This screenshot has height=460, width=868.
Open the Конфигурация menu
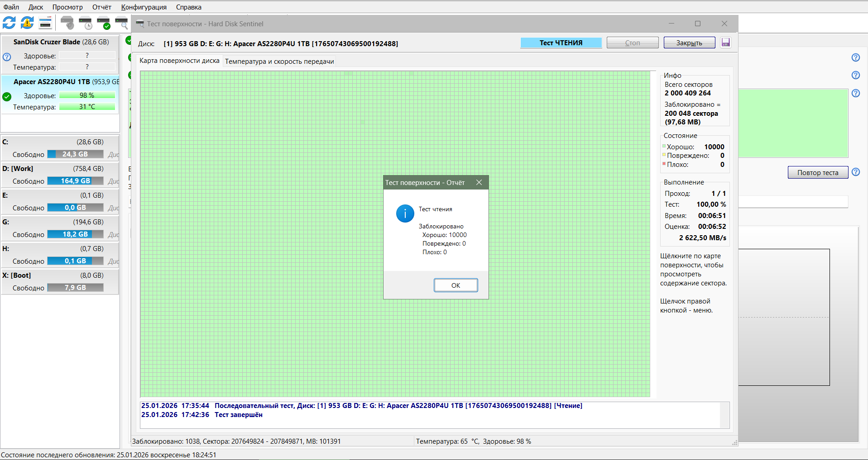pos(144,7)
